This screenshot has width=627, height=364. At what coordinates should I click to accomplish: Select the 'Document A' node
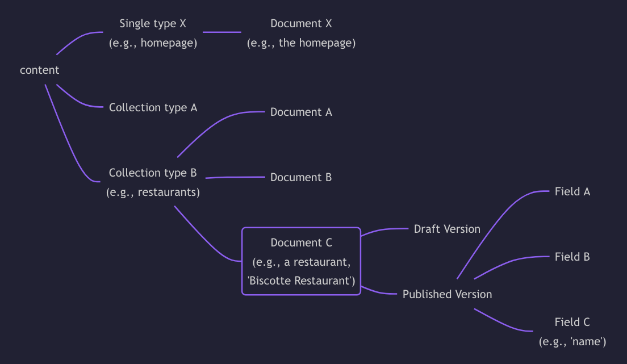(301, 112)
